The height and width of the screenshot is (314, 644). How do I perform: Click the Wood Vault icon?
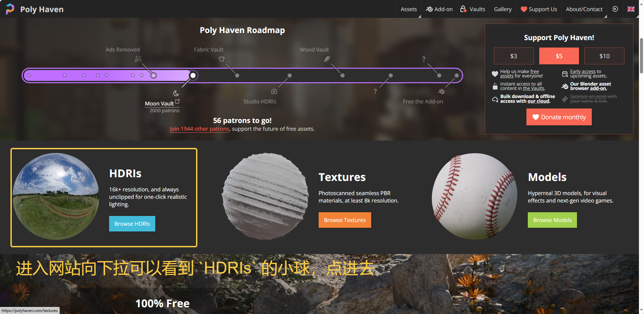[327, 59]
